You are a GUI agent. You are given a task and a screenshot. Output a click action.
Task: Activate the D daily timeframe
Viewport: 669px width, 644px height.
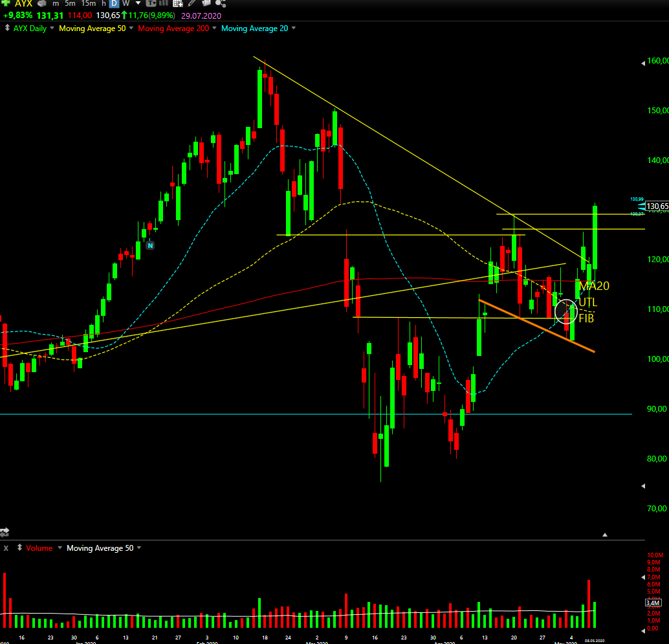click(x=114, y=3)
